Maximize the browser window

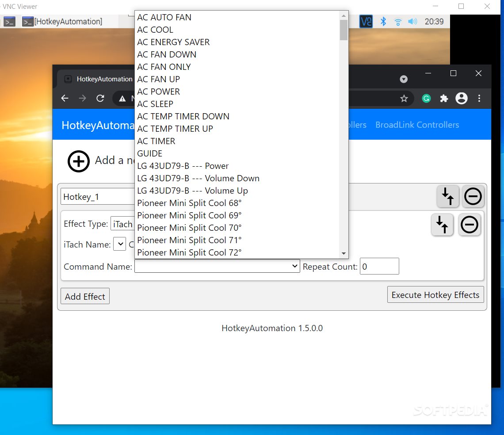click(453, 73)
